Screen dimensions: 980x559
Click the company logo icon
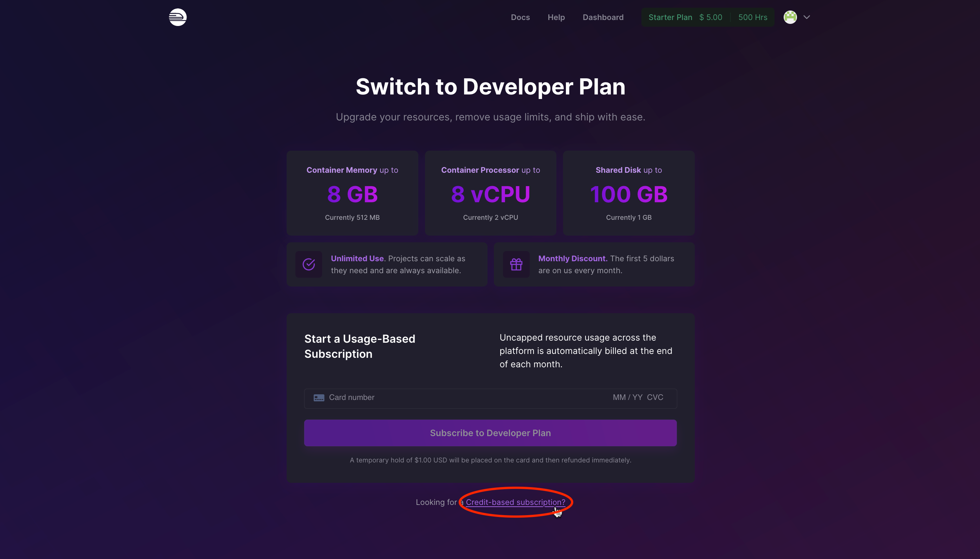177,17
